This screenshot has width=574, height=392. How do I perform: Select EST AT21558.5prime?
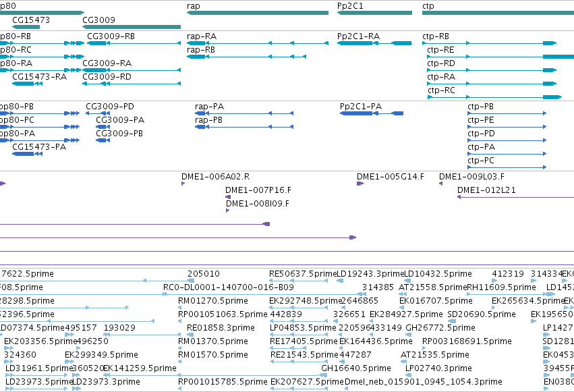[433, 287]
